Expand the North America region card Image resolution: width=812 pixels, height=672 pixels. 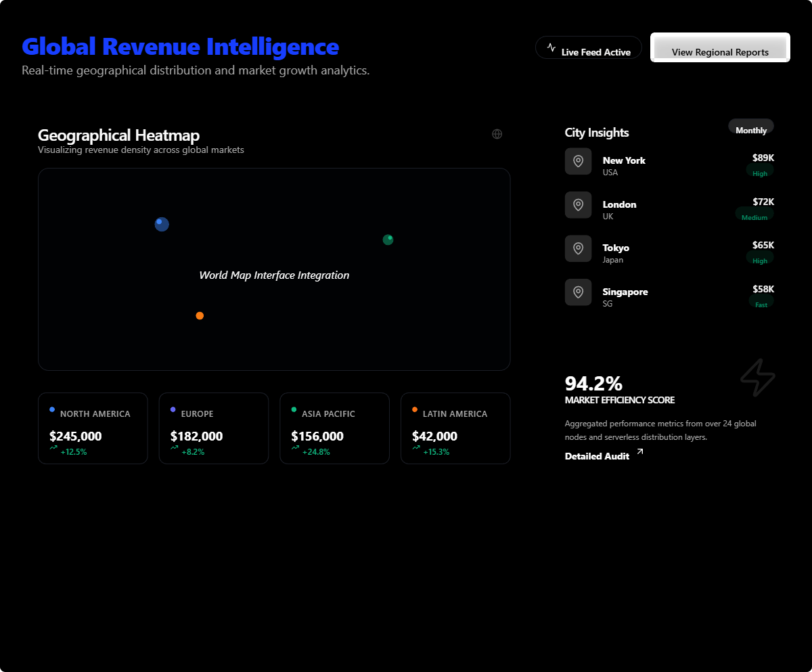93,428
